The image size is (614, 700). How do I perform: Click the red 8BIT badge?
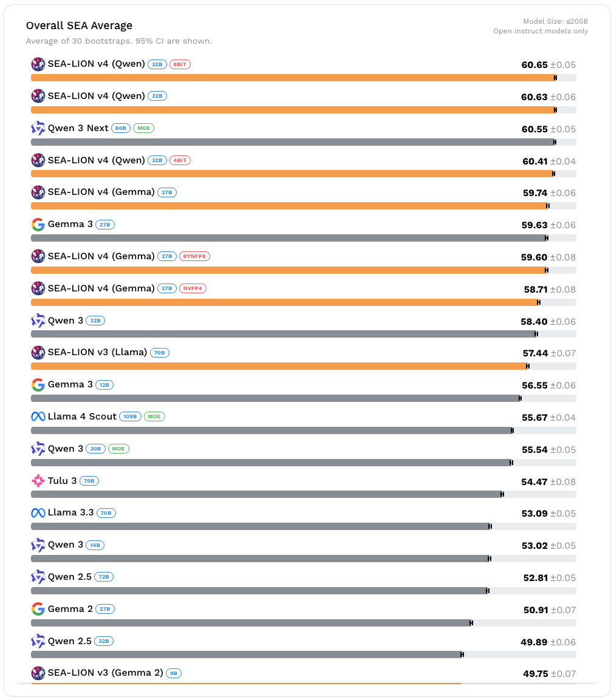(180, 64)
